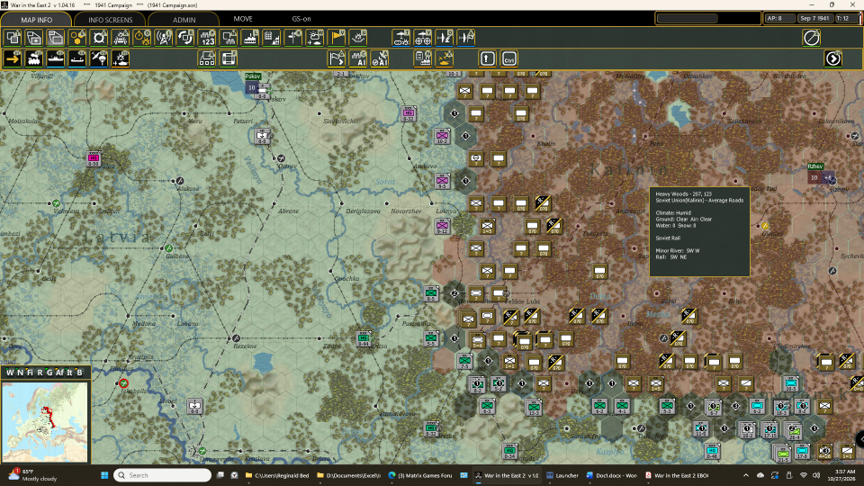
Task: Click the Rzhev city label on map
Action: click(815, 166)
